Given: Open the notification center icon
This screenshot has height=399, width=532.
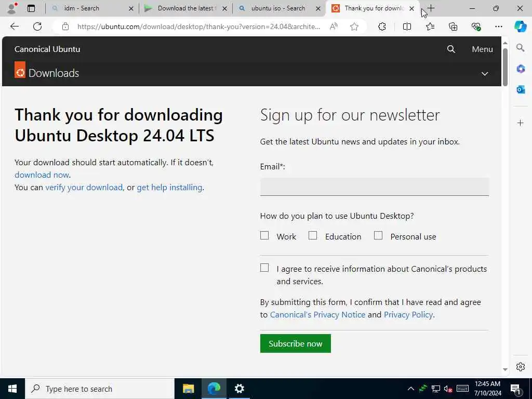Looking at the screenshot, I should 515,389.
